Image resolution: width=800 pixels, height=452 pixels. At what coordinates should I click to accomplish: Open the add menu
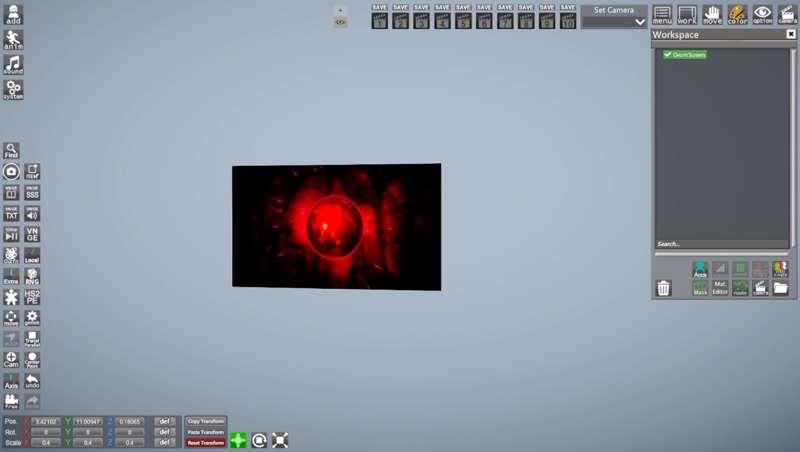[x=13, y=14]
